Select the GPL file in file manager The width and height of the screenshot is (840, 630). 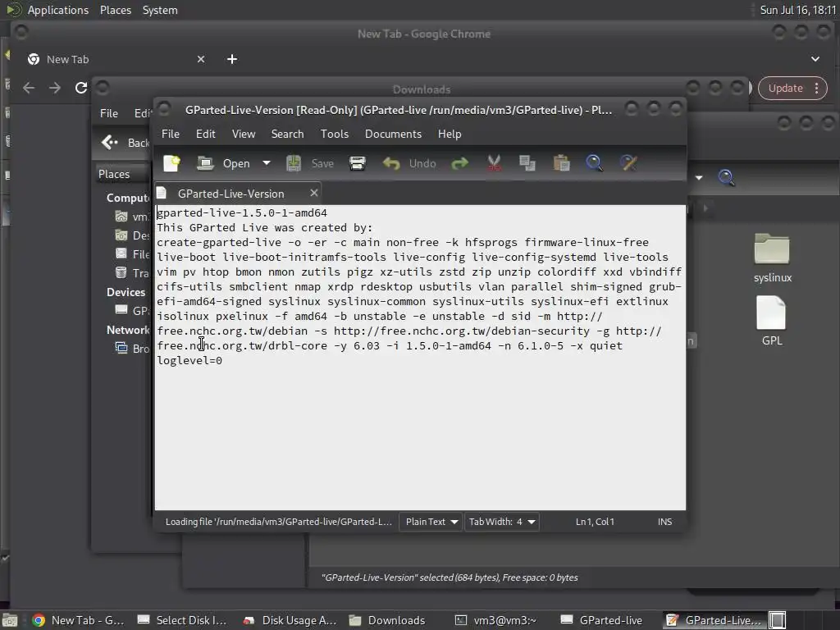(x=772, y=322)
